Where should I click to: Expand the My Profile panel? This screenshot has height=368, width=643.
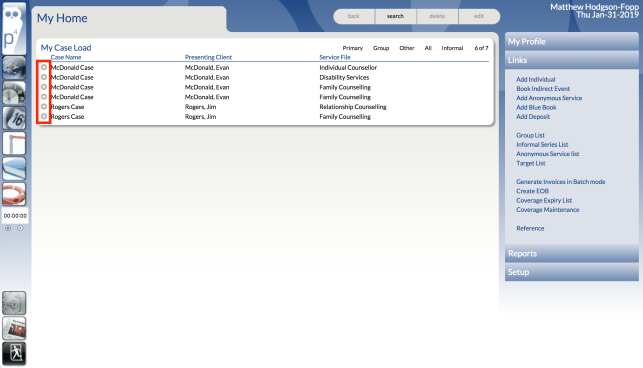click(x=572, y=41)
